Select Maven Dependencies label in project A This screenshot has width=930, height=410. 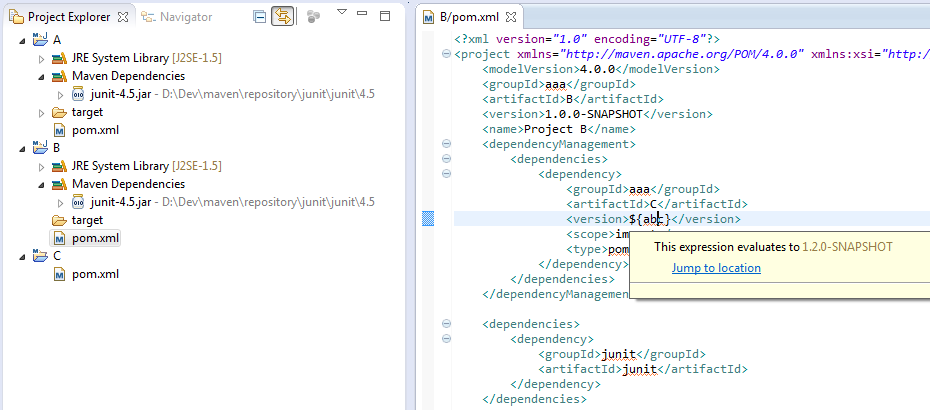(128, 76)
